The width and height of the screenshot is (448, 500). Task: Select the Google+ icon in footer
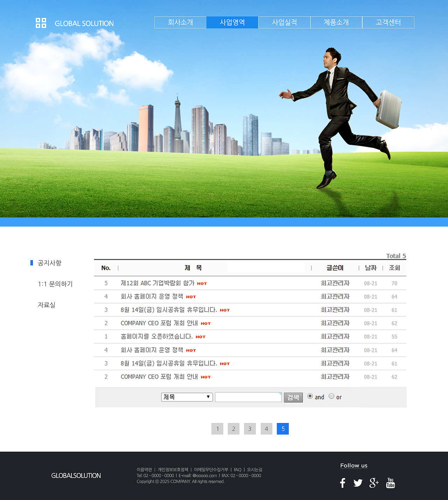374,482
